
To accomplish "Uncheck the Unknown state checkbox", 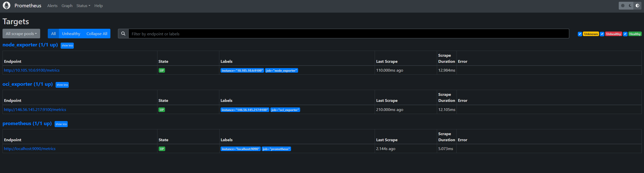I will click(x=580, y=34).
